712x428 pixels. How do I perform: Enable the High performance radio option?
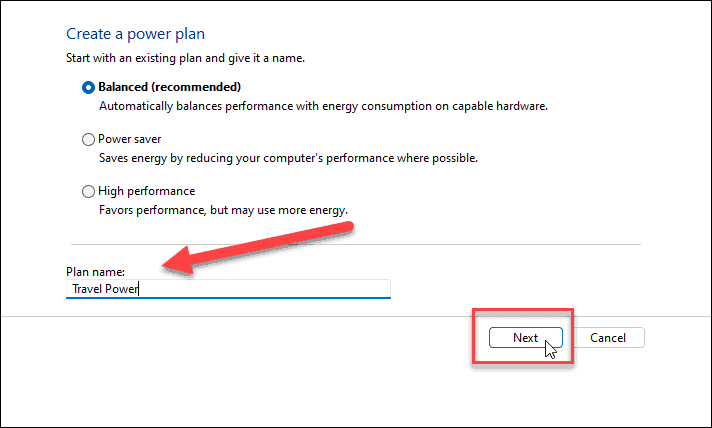(x=88, y=192)
